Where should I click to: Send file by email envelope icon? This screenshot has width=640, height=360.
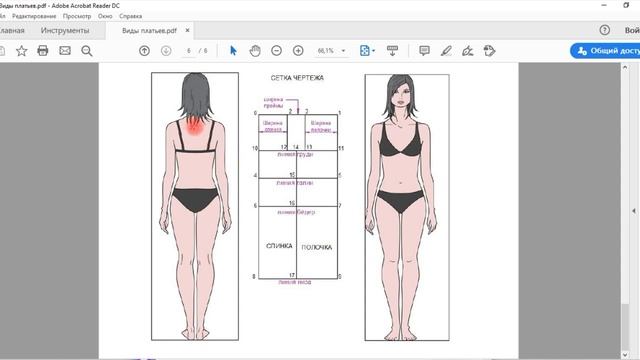pos(65,51)
